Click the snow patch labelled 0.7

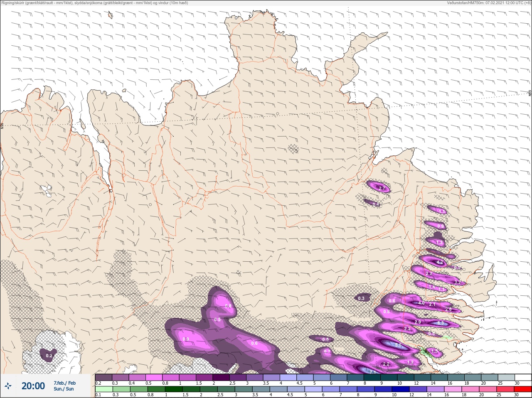pyautogui.click(x=327, y=351)
